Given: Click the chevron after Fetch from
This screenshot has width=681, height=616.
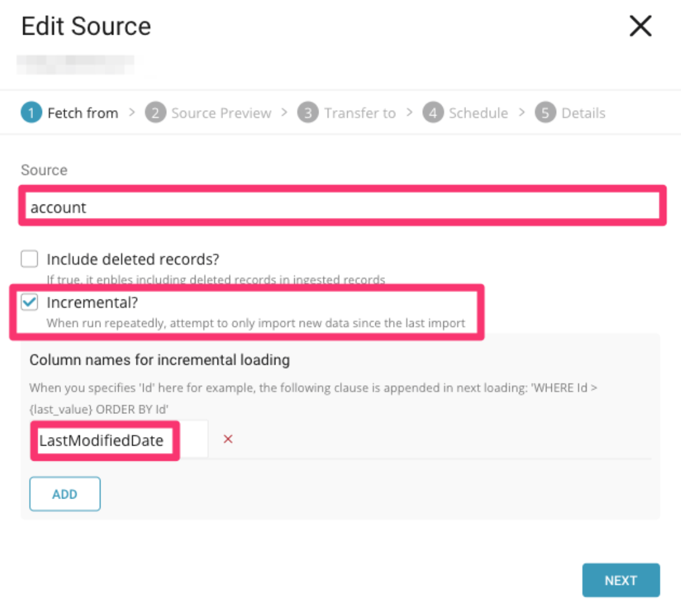Looking at the screenshot, I should coord(132,113).
